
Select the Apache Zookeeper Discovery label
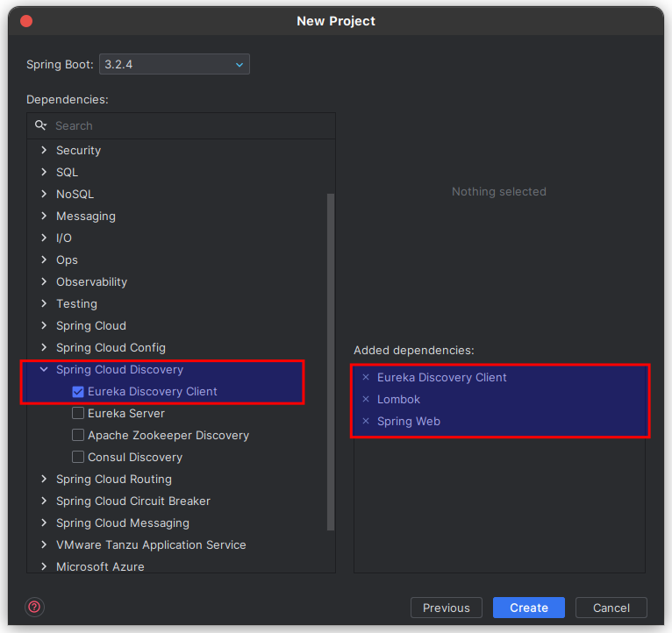click(x=168, y=435)
